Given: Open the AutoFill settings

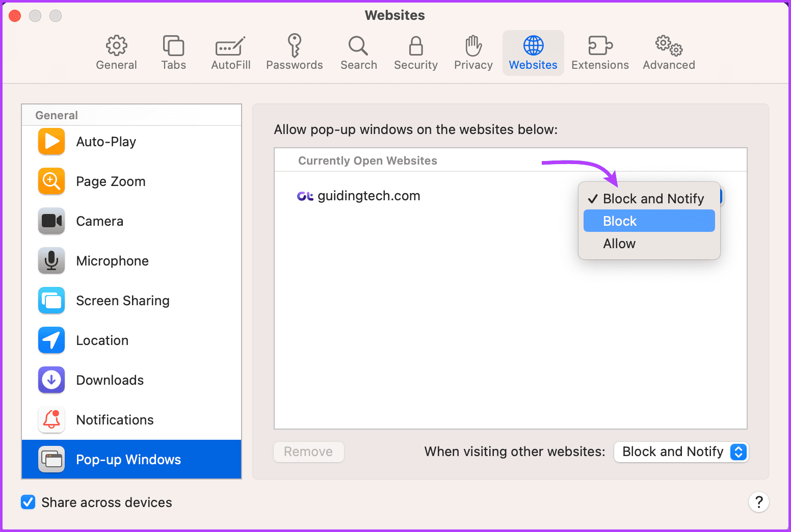Looking at the screenshot, I should pyautogui.click(x=230, y=51).
